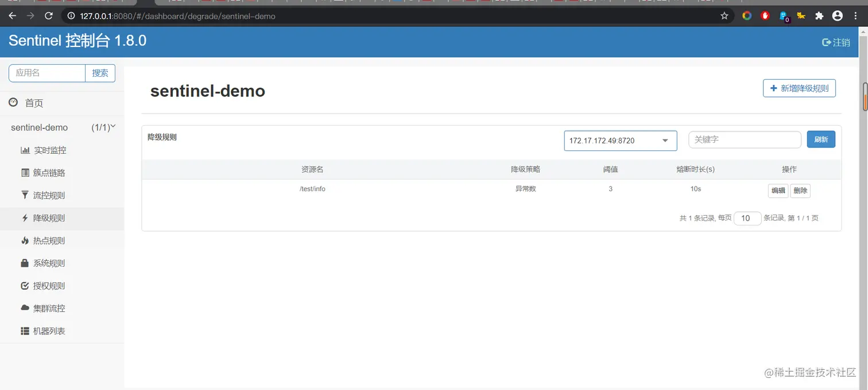This screenshot has width=868, height=390.
Task: Click 新增降级规则 to add rule
Action: tap(799, 88)
